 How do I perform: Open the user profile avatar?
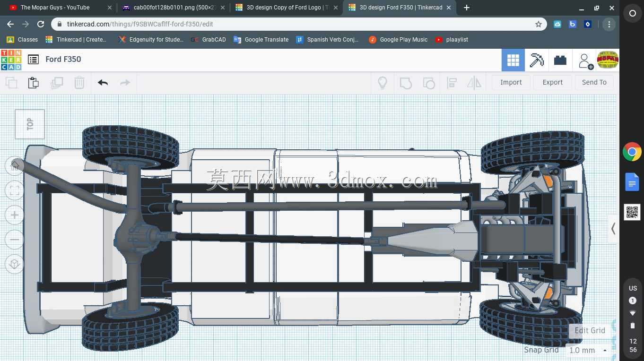click(608, 60)
